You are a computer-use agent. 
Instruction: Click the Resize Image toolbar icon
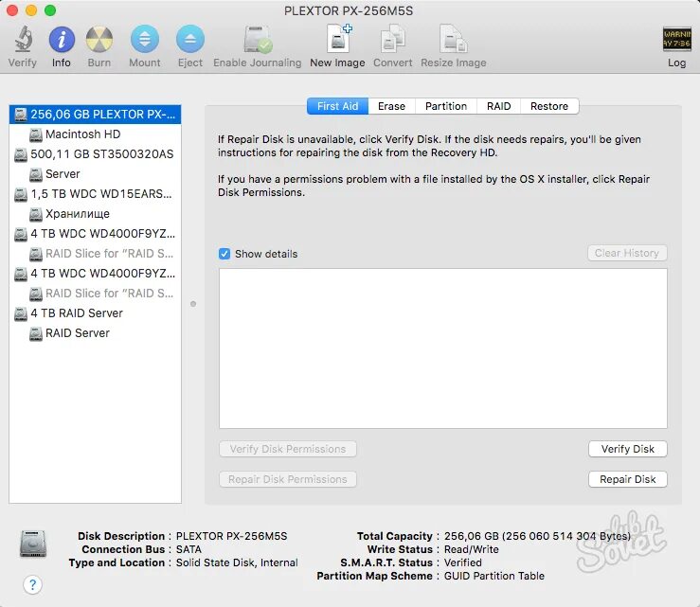[x=454, y=39]
